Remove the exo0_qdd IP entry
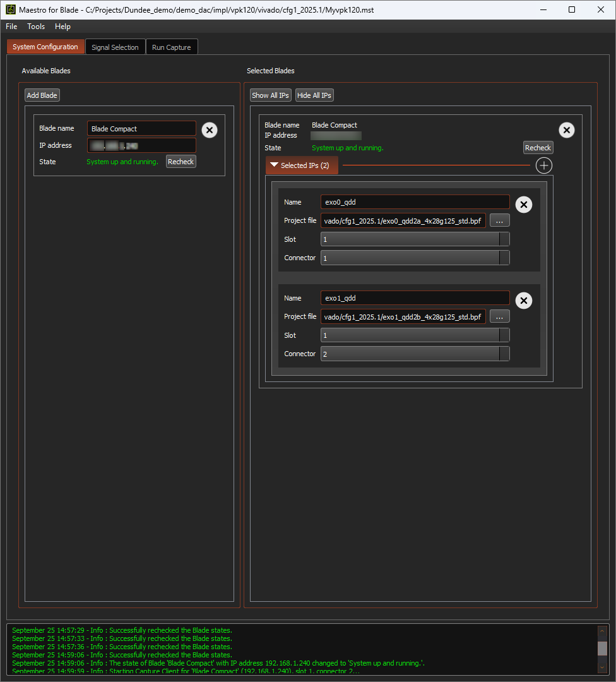616x682 pixels. 524,205
